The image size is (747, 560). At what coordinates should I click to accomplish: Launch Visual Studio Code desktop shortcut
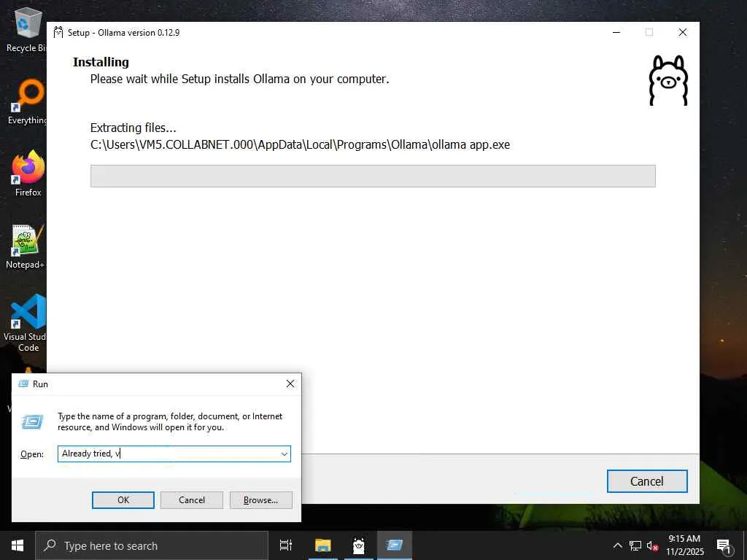tap(26, 323)
